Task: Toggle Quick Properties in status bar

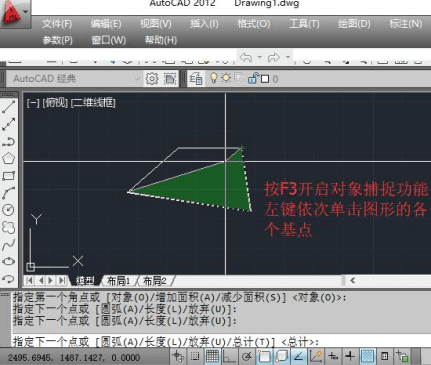Action: pyautogui.click(x=384, y=357)
